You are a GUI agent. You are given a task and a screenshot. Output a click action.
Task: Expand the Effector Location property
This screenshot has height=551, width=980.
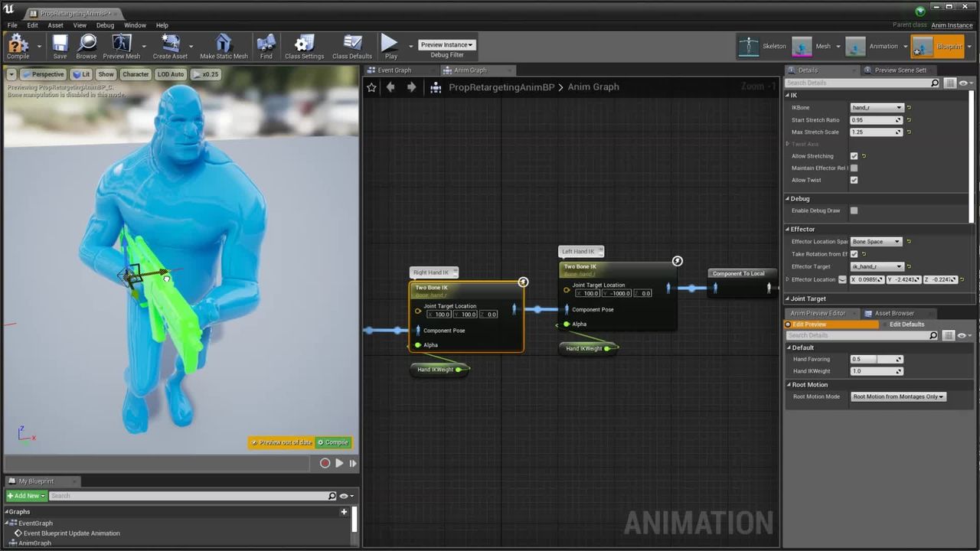788,279
